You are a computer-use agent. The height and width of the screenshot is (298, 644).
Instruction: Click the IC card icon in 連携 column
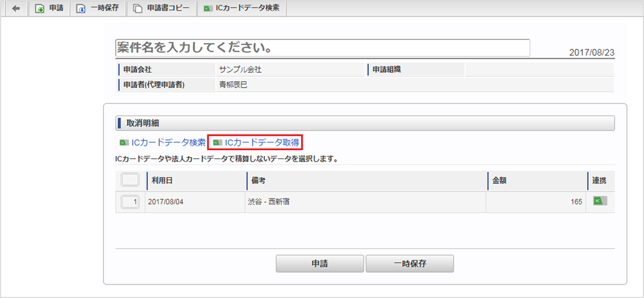(600, 201)
